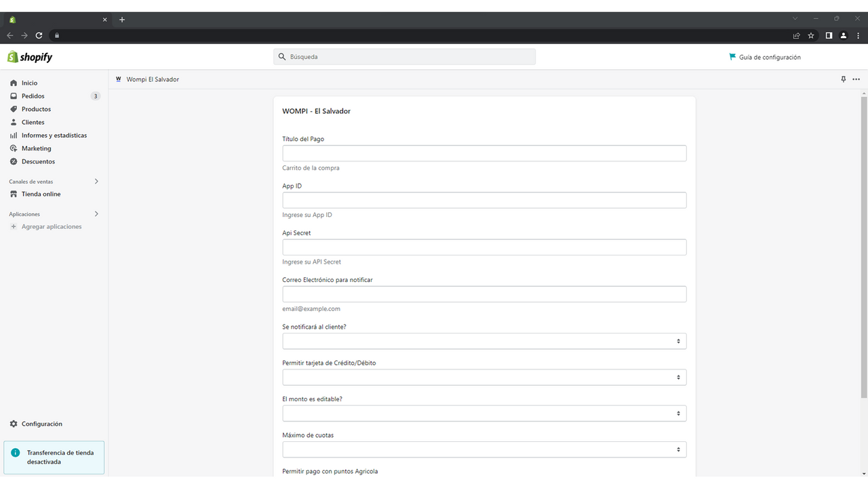Click inside the Título del Pago field
Screen dimensions: 868x488
pyautogui.click(x=484, y=153)
